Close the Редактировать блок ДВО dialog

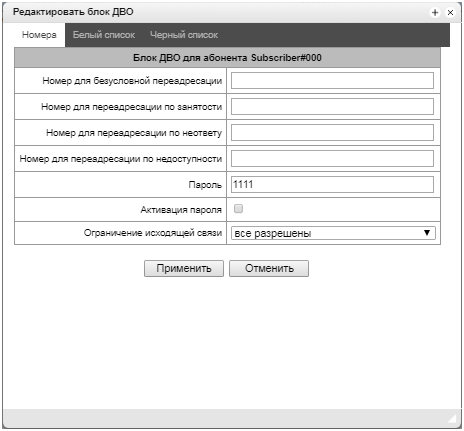click(x=450, y=13)
